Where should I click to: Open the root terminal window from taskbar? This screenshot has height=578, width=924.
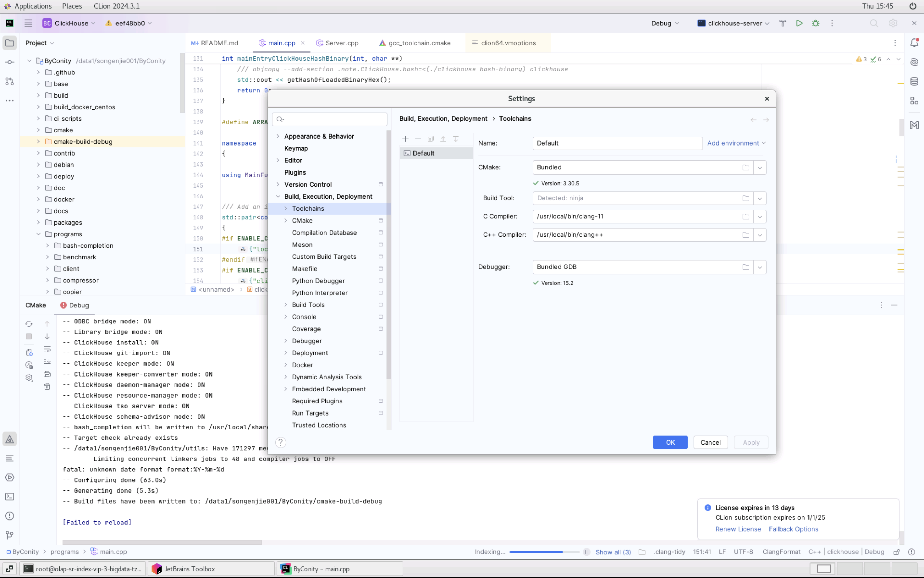click(x=83, y=569)
